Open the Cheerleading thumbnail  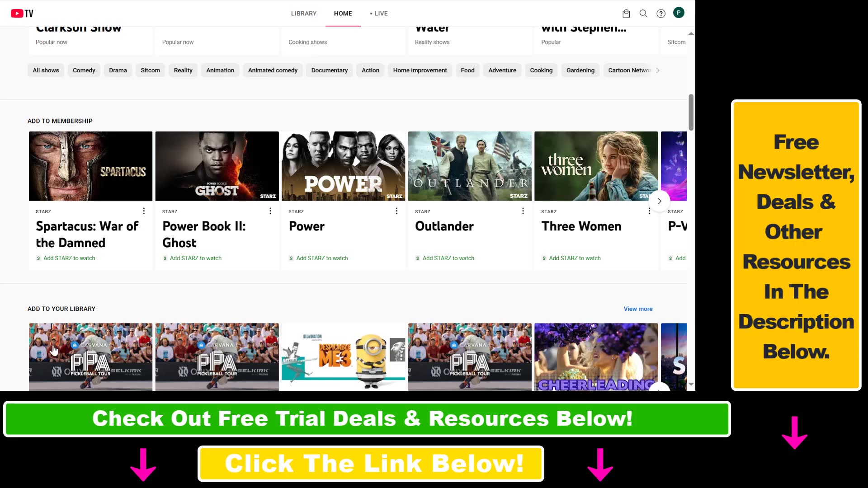[596, 357]
